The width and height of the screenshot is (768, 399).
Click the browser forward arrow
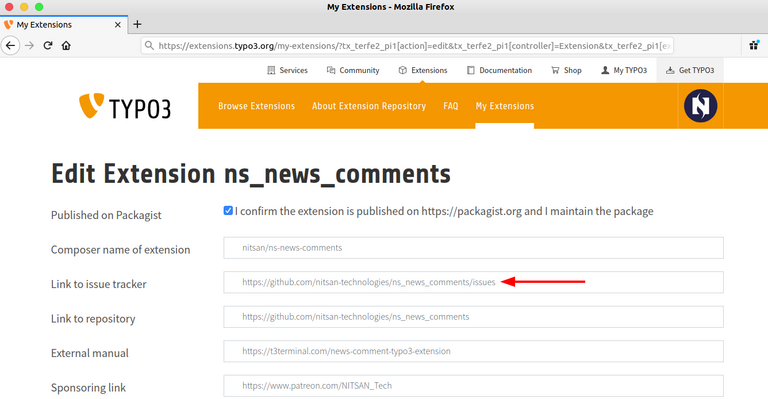point(29,46)
